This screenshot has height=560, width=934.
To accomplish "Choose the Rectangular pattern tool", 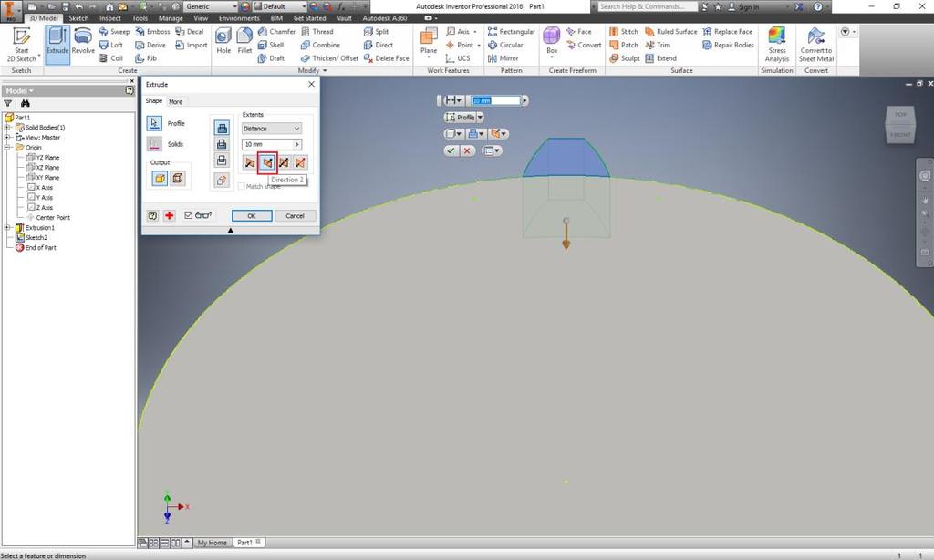I will click(x=511, y=32).
